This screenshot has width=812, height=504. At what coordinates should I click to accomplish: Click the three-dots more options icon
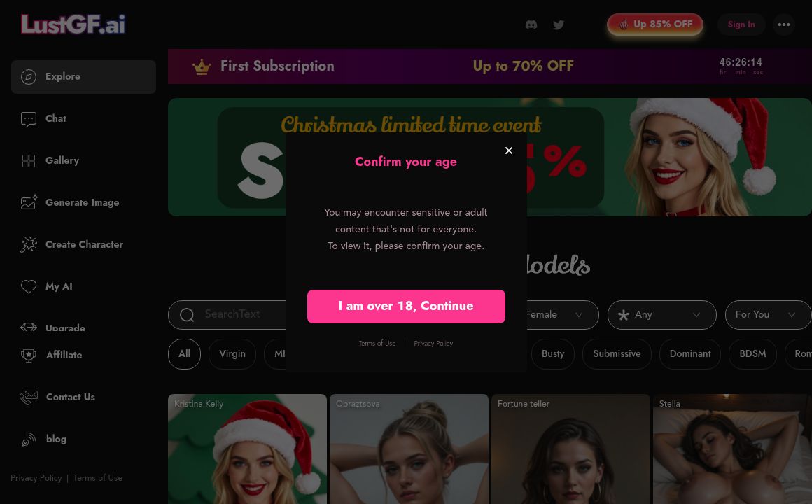click(x=784, y=24)
